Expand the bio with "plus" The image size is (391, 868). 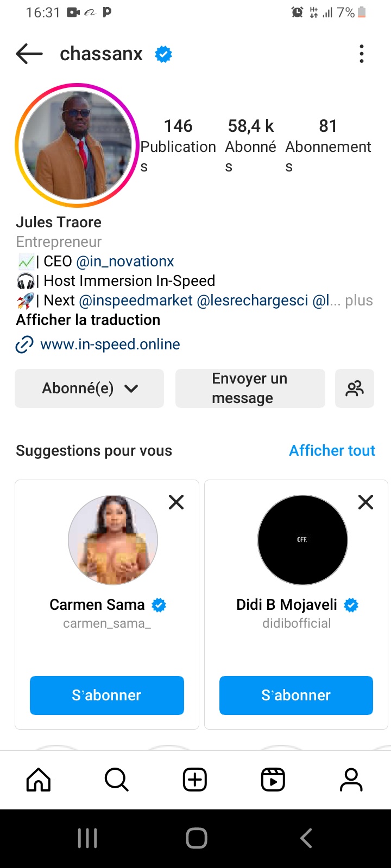[359, 301]
